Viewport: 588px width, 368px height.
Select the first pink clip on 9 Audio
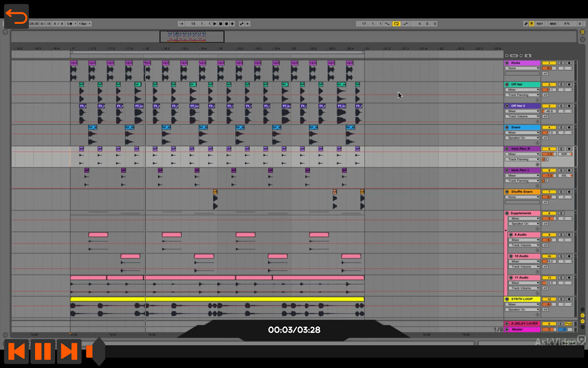pyautogui.click(x=98, y=235)
